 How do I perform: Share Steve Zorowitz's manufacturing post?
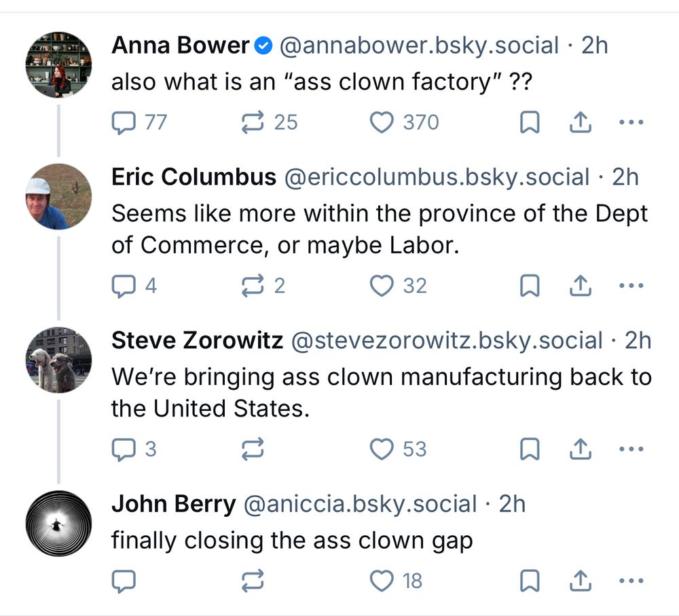click(579, 449)
